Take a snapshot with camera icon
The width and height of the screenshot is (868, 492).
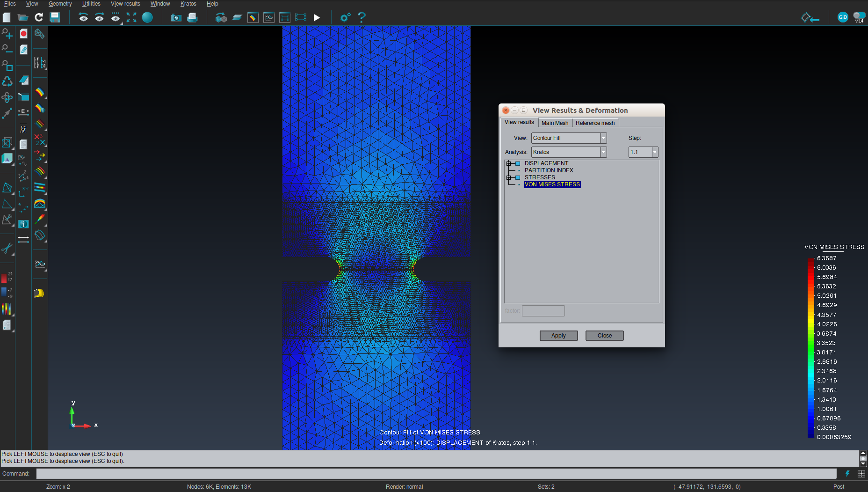tap(176, 18)
